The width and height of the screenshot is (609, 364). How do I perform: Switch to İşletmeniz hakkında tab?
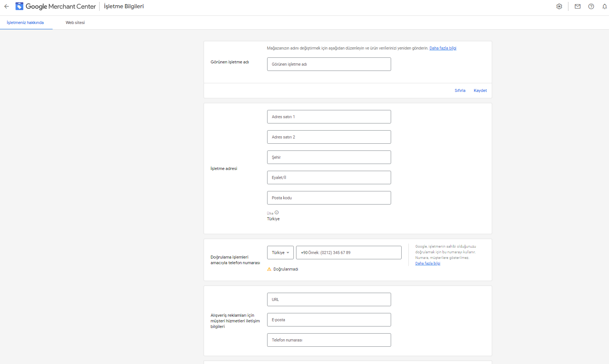(25, 23)
